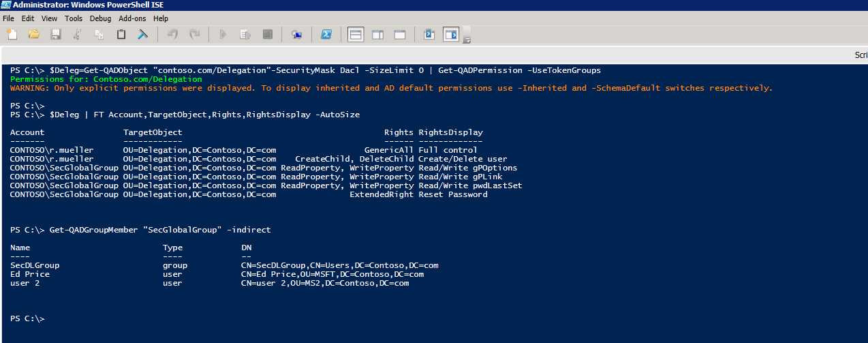Clear the console pane with squeegee icon
Viewport: 868px width, 343px height.
(143, 34)
